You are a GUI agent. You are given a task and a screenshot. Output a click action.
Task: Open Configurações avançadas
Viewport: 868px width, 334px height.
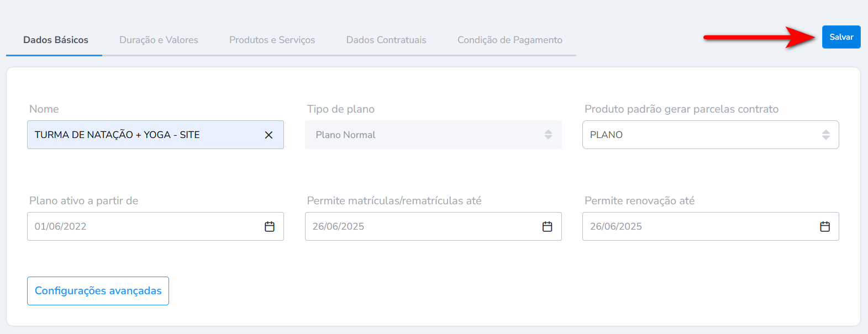pos(98,291)
